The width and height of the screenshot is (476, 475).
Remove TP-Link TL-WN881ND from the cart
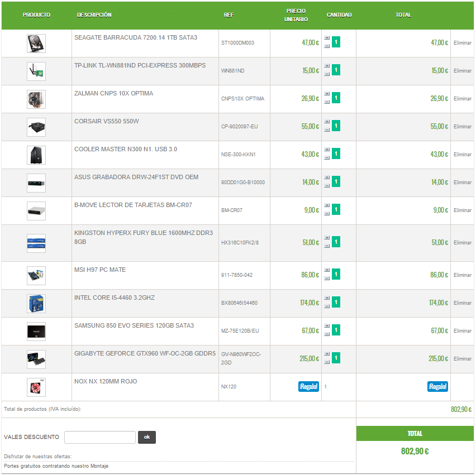[463, 71]
